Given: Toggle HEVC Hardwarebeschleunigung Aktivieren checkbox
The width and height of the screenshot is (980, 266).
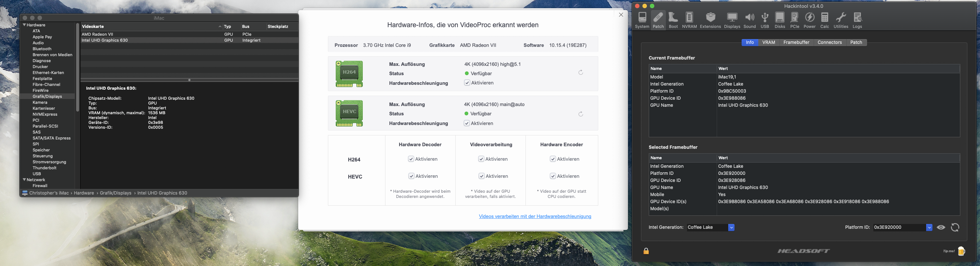Looking at the screenshot, I should pyautogui.click(x=467, y=123).
